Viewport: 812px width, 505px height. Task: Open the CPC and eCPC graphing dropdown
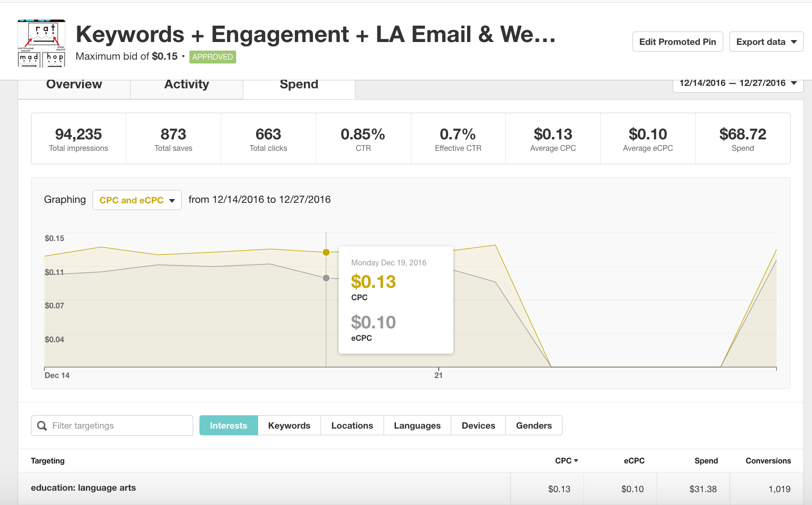point(137,200)
